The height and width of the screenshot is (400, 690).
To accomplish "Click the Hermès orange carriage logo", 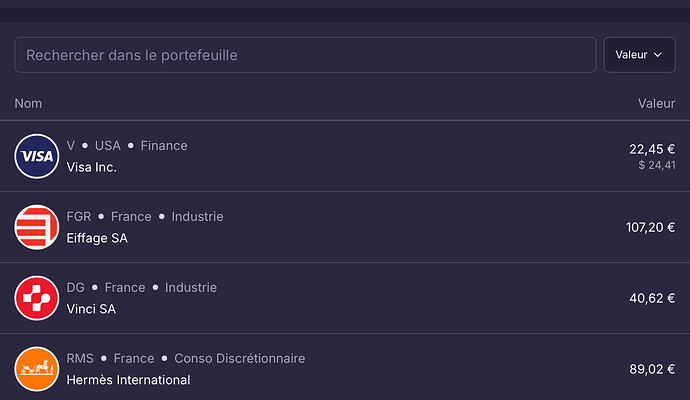I will 37,369.
